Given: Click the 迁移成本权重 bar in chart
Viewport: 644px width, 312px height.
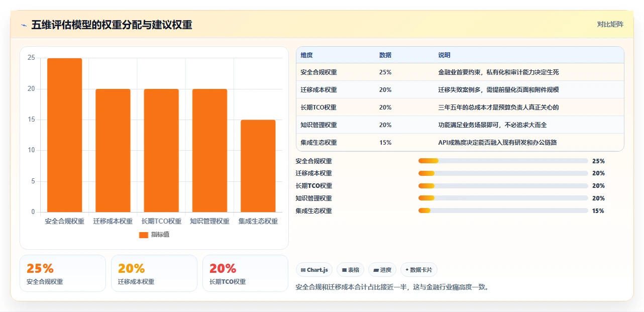Looking at the screenshot, I should [113, 151].
